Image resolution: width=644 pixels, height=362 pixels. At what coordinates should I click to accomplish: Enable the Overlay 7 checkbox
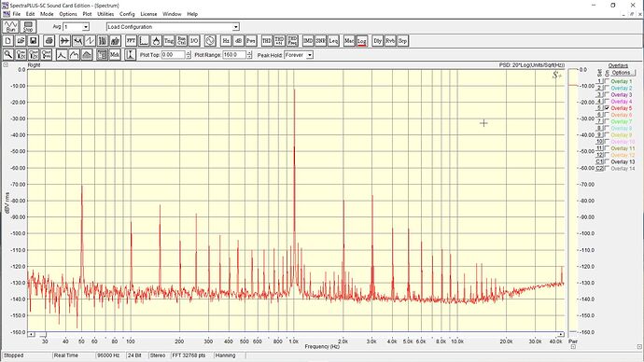(x=607, y=121)
